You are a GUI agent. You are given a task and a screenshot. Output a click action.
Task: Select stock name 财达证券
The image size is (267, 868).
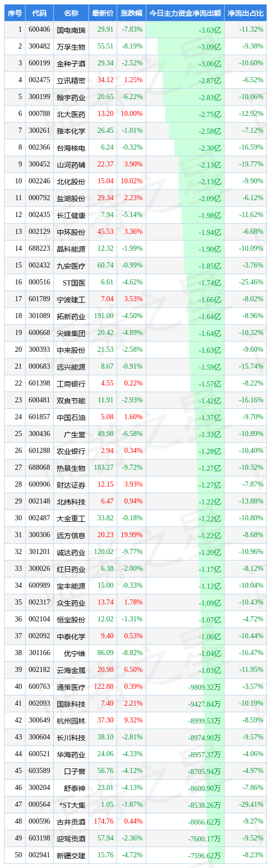pos(71,485)
